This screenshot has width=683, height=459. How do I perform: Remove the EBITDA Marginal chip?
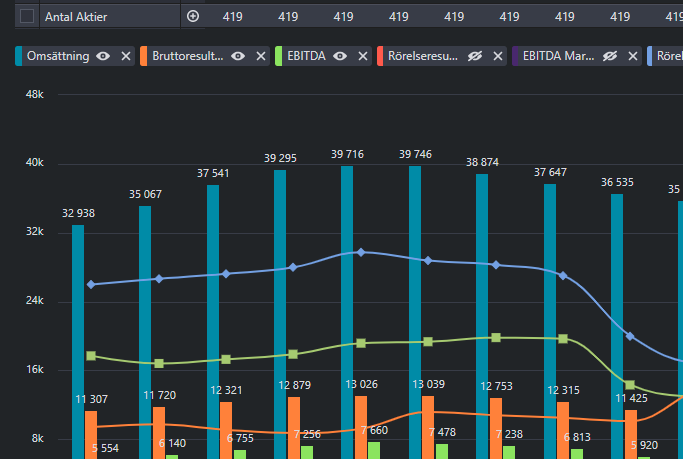tap(633, 56)
